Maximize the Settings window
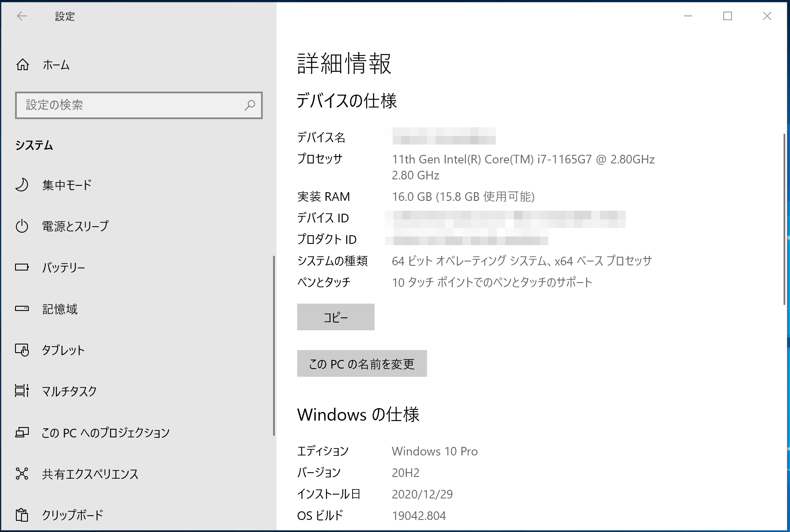 [x=728, y=16]
